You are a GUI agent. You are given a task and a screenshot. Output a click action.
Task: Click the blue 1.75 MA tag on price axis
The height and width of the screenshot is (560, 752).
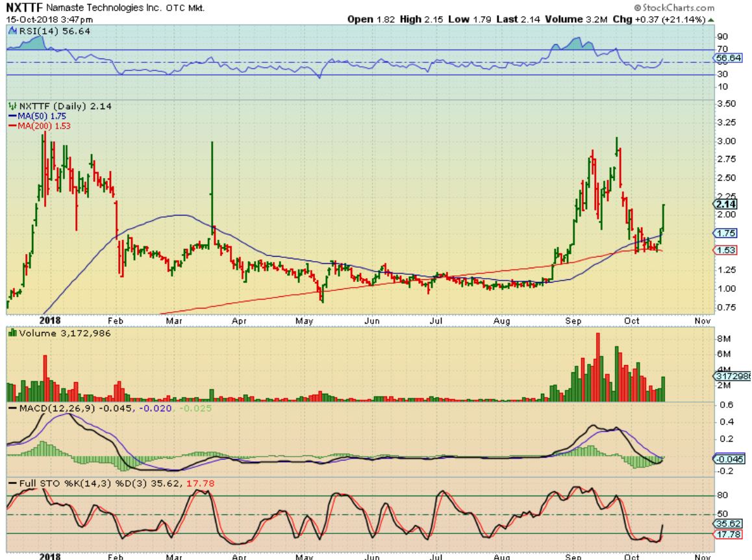point(725,233)
